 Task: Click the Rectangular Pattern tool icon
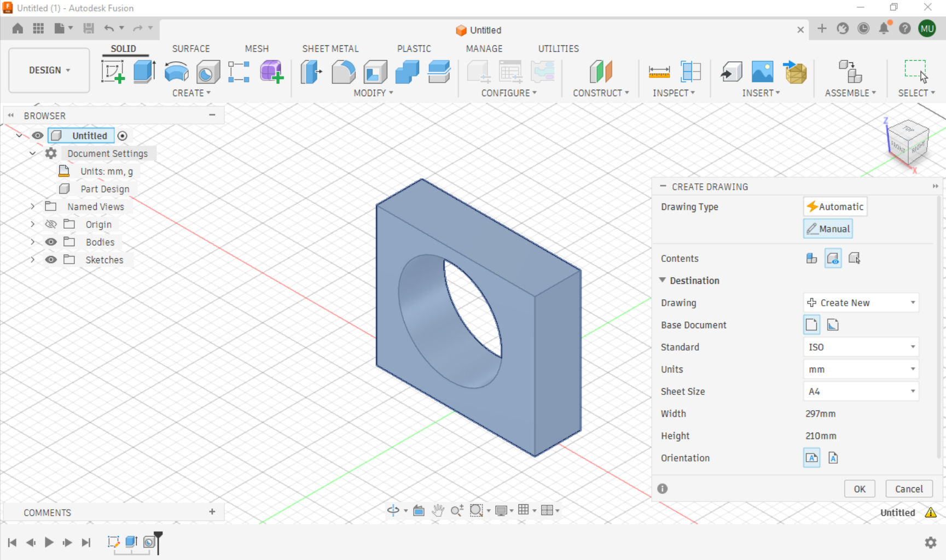[x=239, y=72]
